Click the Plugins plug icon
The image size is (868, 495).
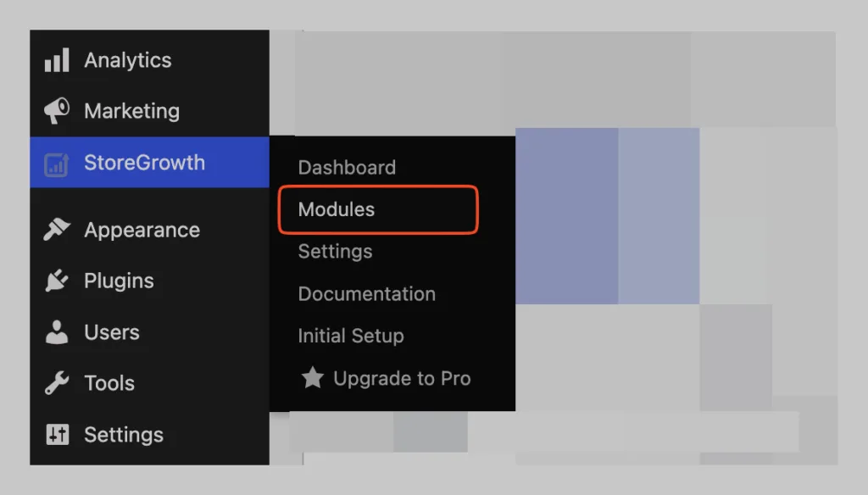[x=57, y=281]
